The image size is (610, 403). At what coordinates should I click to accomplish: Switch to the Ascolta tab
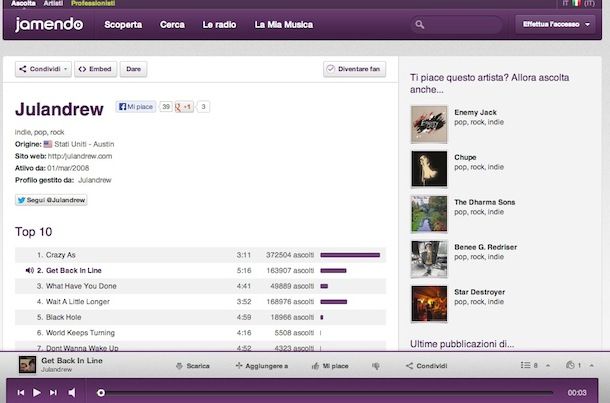coord(23,3)
